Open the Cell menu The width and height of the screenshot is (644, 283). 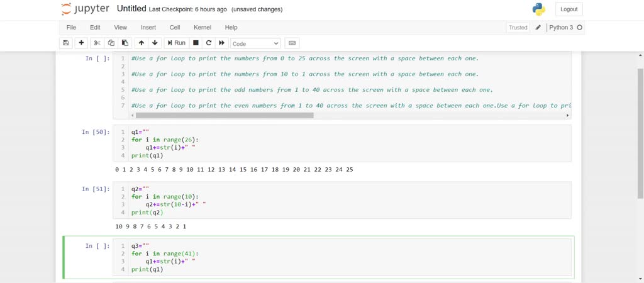point(175,28)
